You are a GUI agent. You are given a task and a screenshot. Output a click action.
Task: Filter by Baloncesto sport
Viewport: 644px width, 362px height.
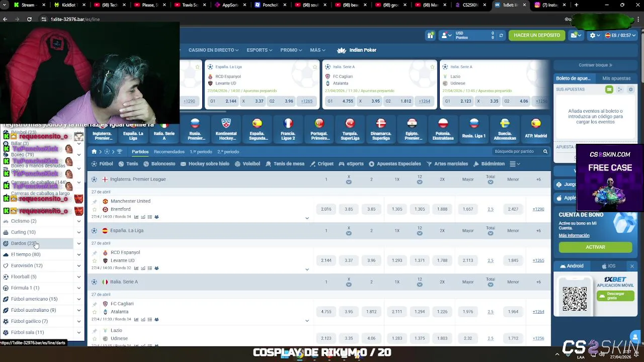[x=159, y=164]
